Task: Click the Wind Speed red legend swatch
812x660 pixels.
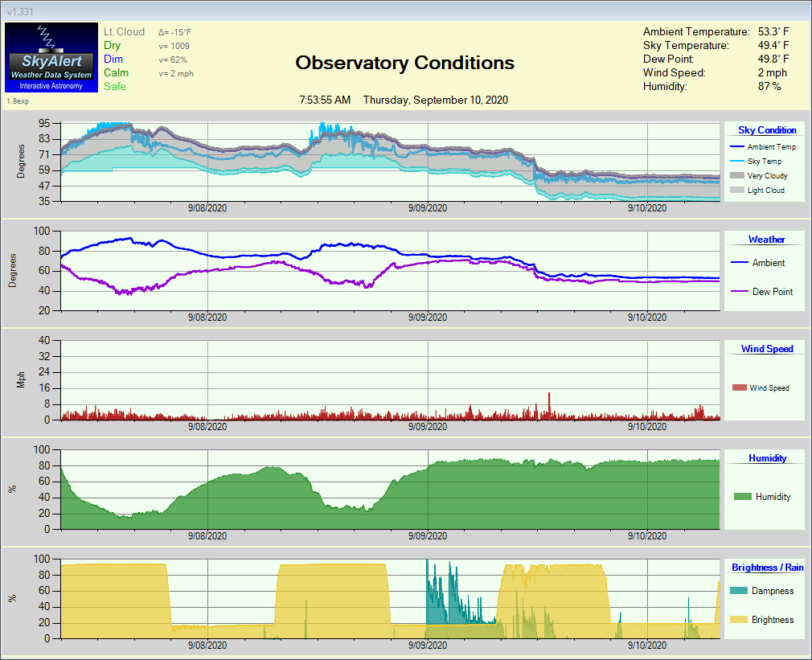Action: (x=739, y=388)
